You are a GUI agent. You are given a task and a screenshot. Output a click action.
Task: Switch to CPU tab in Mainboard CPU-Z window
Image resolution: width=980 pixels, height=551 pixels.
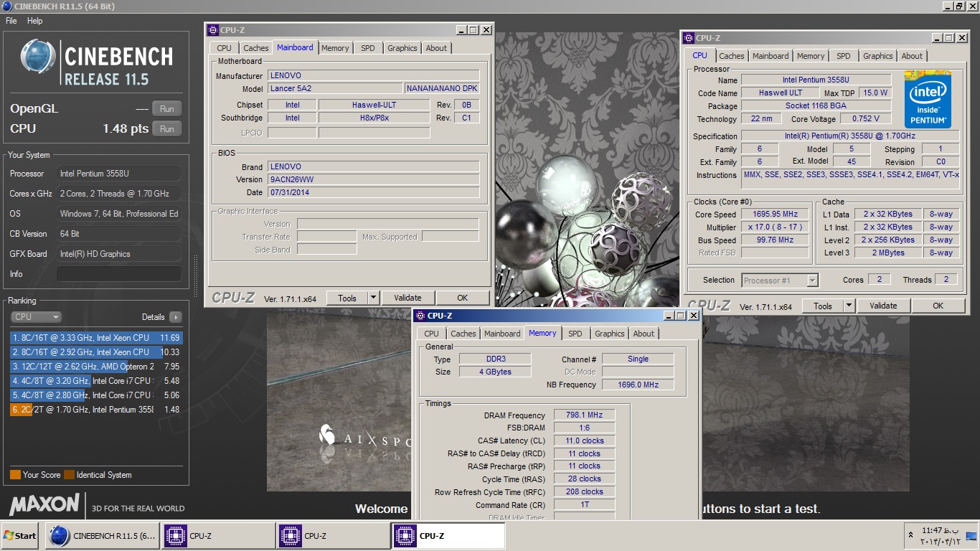pyautogui.click(x=225, y=48)
